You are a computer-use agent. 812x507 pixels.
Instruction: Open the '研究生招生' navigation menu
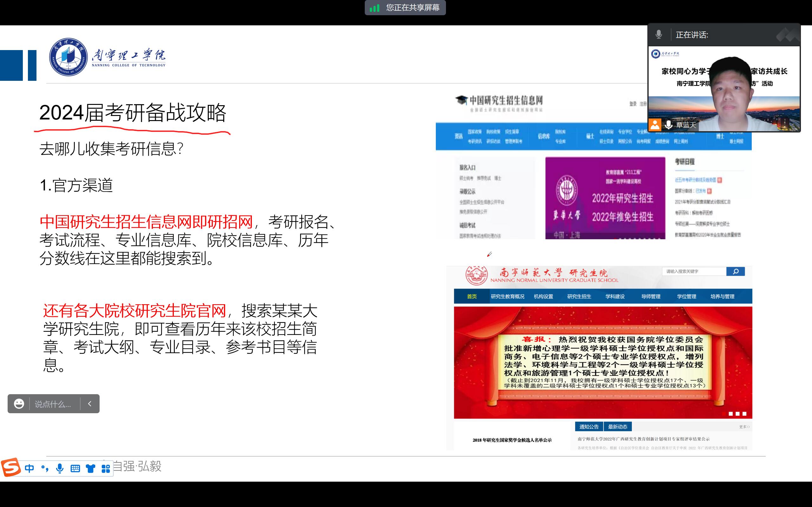tap(579, 296)
